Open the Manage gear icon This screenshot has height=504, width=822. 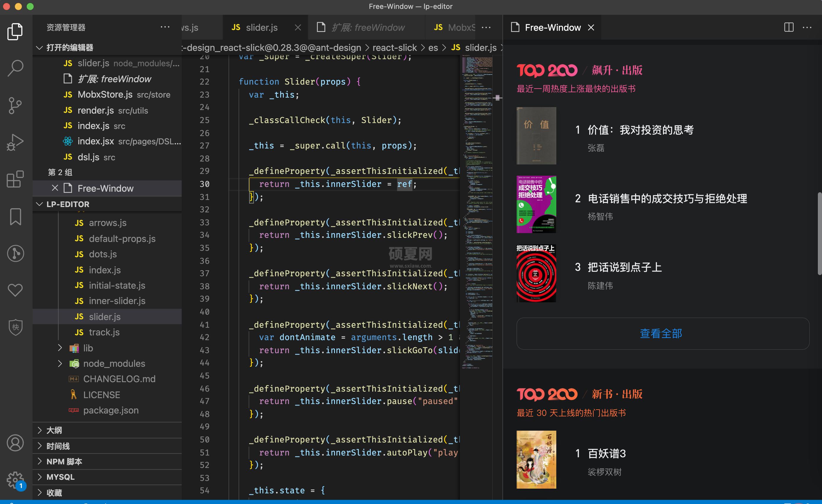pos(15,480)
